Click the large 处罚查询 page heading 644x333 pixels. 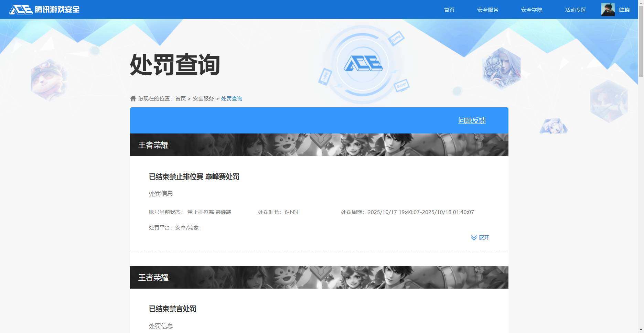[175, 64]
